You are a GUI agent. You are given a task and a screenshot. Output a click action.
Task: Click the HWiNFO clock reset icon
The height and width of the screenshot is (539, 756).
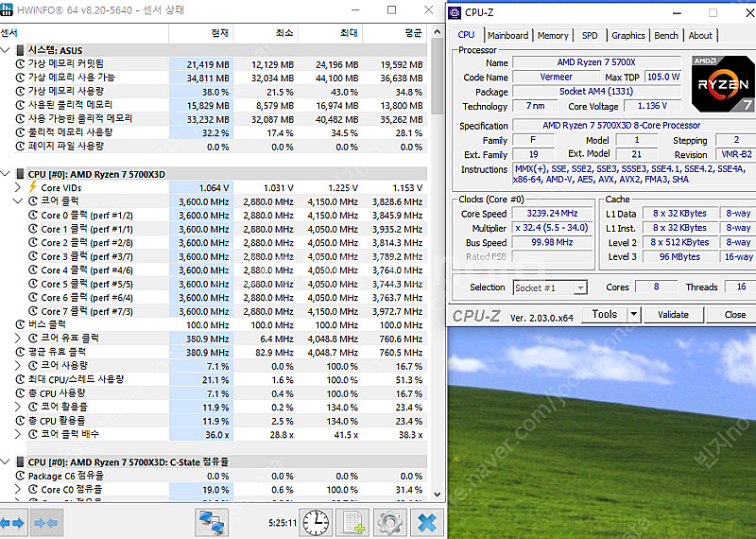click(316, 523)
